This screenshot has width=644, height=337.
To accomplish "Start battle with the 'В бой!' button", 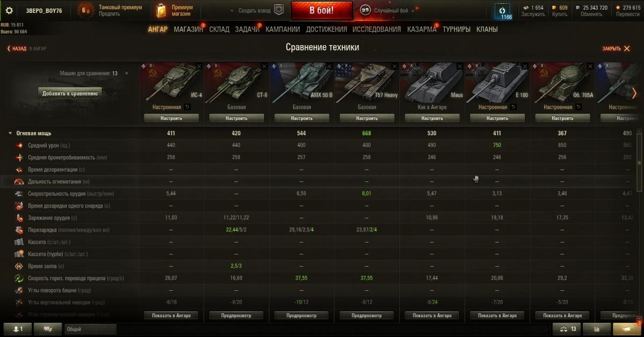I will click(322, 11).
